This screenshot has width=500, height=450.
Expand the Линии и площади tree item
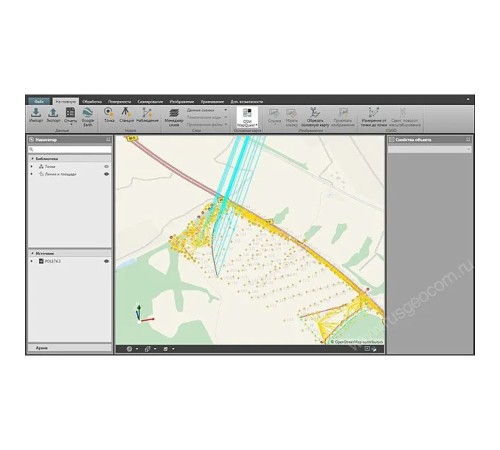pyautogui.click(x=32, y=174)
